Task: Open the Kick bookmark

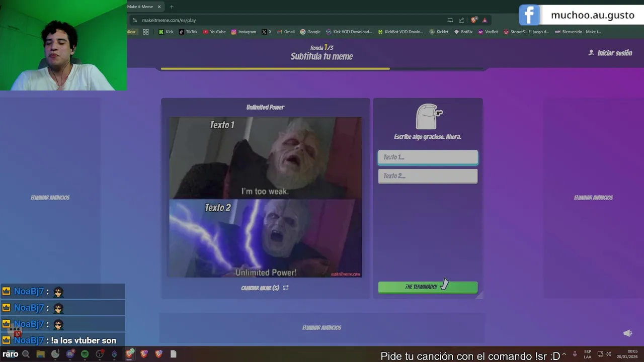Action: [166, 32]
